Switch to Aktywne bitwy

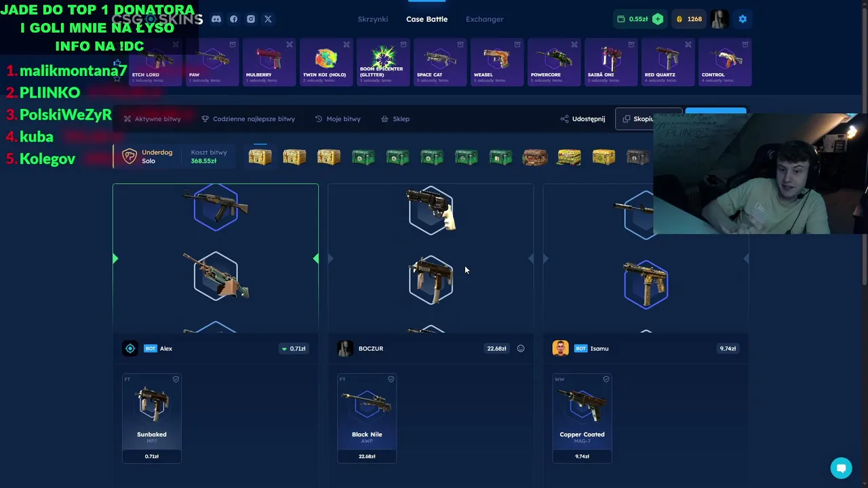click(x=152, y=119)
